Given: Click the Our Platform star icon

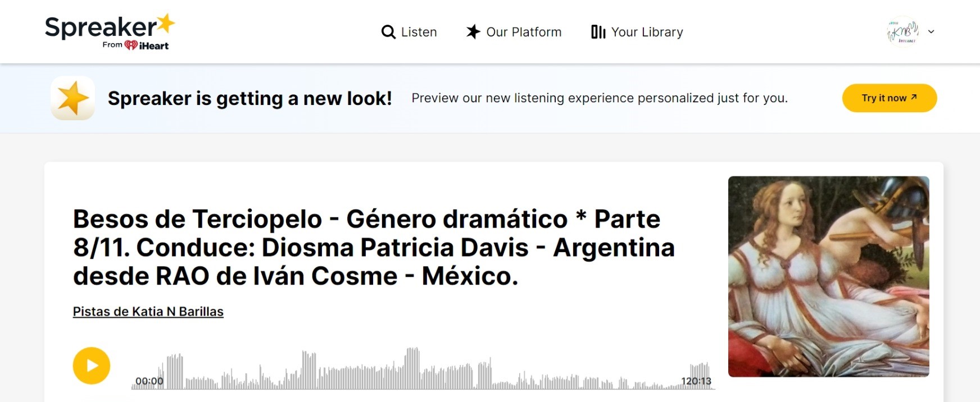Looking at the screenshot, I should (x=473, y=32).
